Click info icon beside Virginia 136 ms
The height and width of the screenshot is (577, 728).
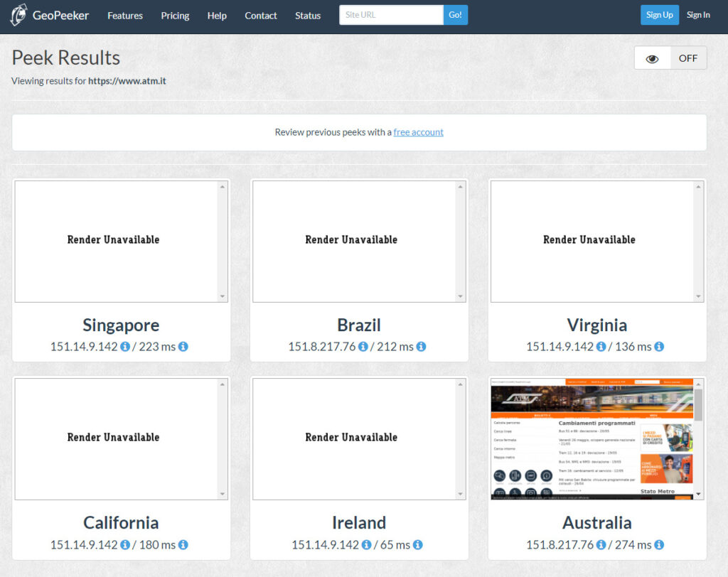659,347
